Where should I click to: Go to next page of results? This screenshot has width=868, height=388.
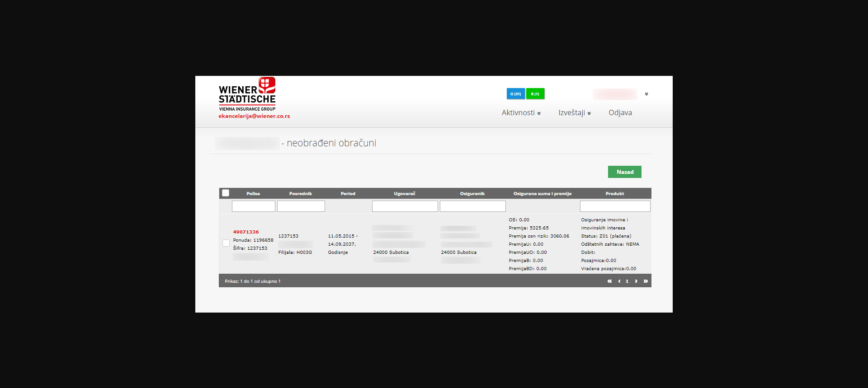[636, 281]
